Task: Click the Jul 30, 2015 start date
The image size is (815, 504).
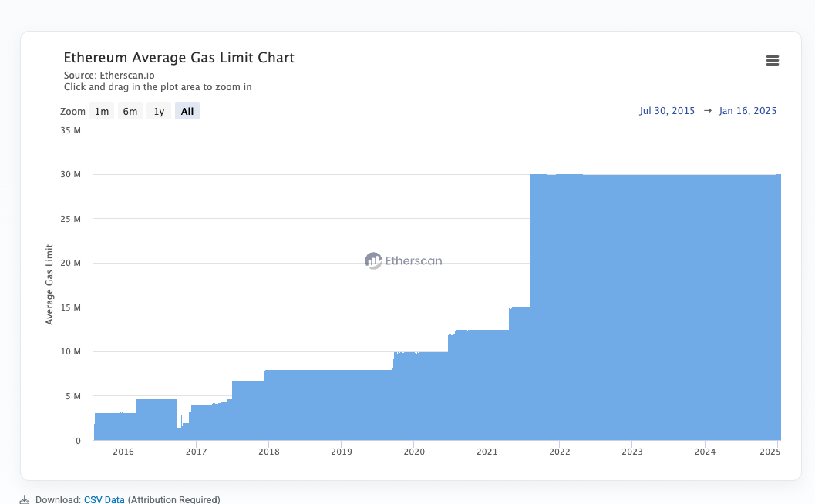Action: 667,111
